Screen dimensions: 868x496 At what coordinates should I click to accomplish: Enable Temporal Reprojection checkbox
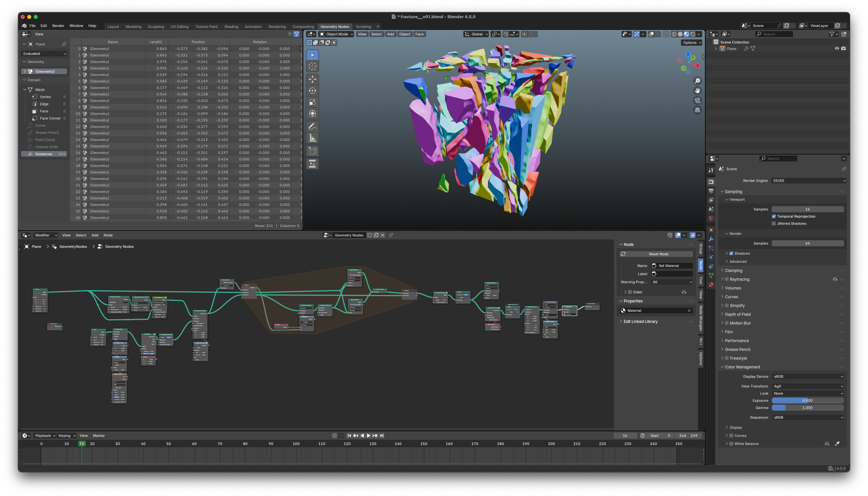tap(774, 216)
